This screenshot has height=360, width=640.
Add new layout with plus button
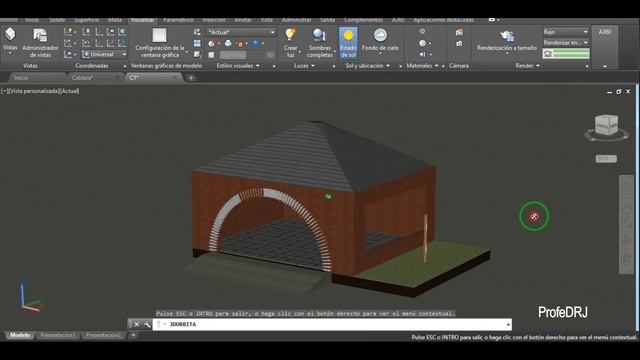coord(133,335)
